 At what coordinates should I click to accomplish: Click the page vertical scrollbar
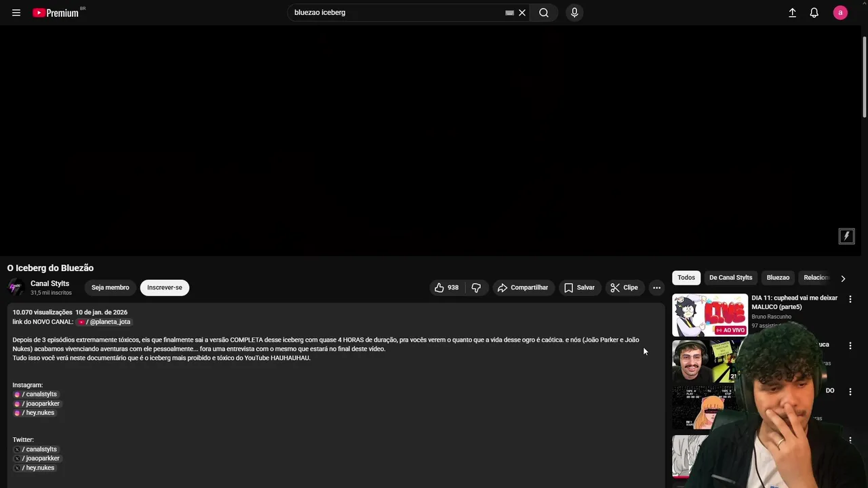(x=865, y=77)
